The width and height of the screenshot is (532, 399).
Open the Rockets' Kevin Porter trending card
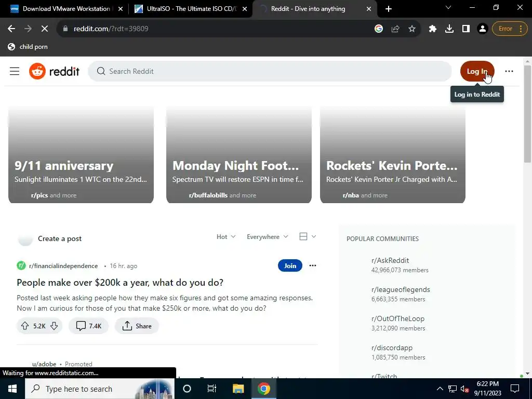tap(393, 155)
